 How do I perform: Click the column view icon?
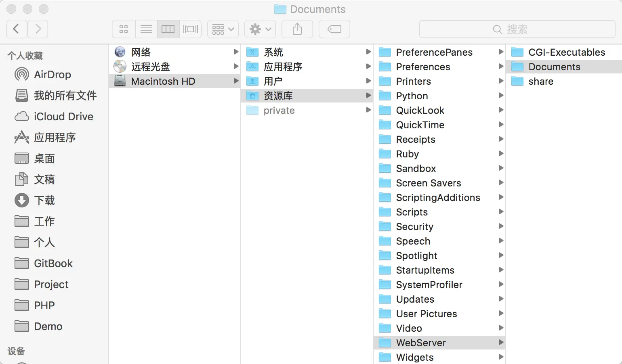(168, 29)
